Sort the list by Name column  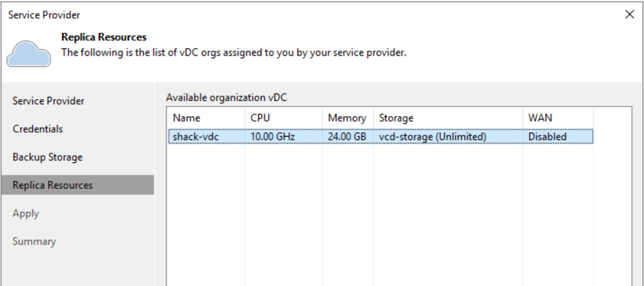tap(206, 118)
